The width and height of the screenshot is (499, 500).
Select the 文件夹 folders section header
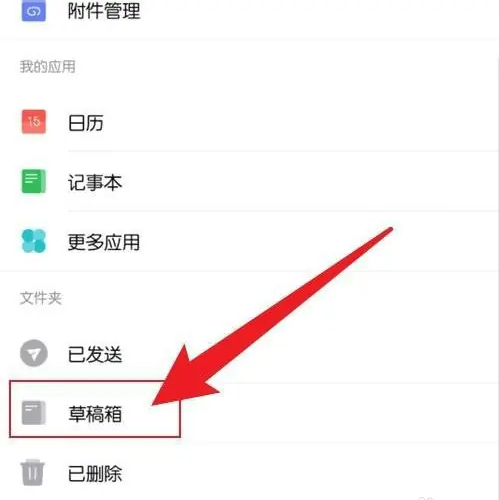click(41, 298)
